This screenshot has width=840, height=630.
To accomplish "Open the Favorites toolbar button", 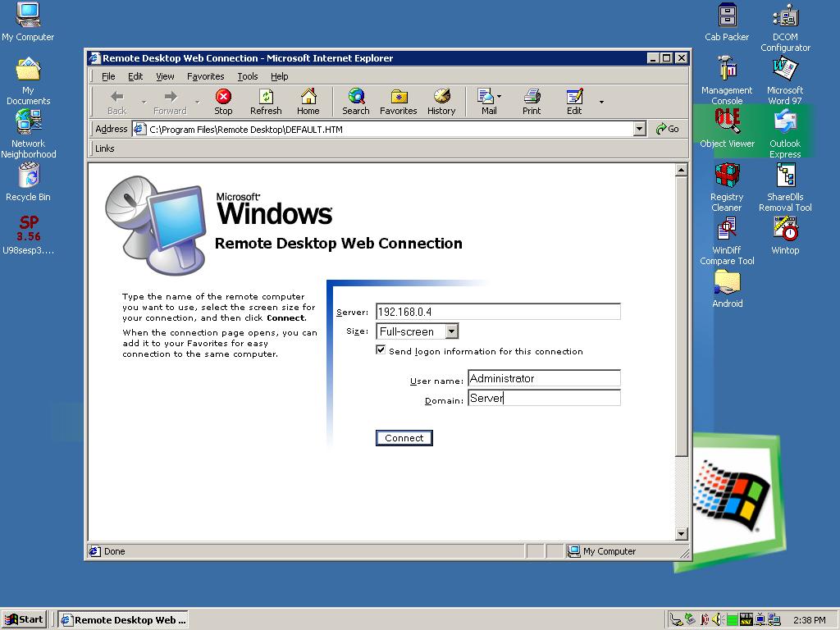I will [398, 102].
